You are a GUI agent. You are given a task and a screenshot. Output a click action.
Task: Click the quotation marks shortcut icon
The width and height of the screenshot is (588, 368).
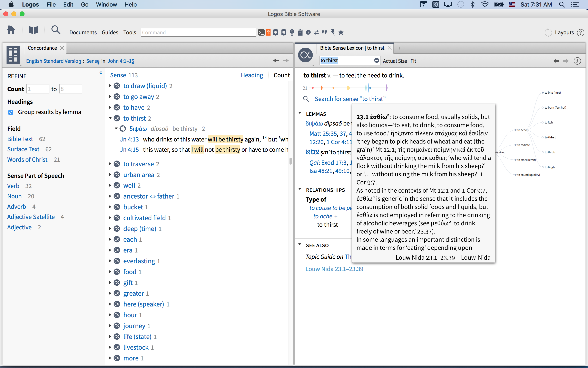(x=325, y=32)
